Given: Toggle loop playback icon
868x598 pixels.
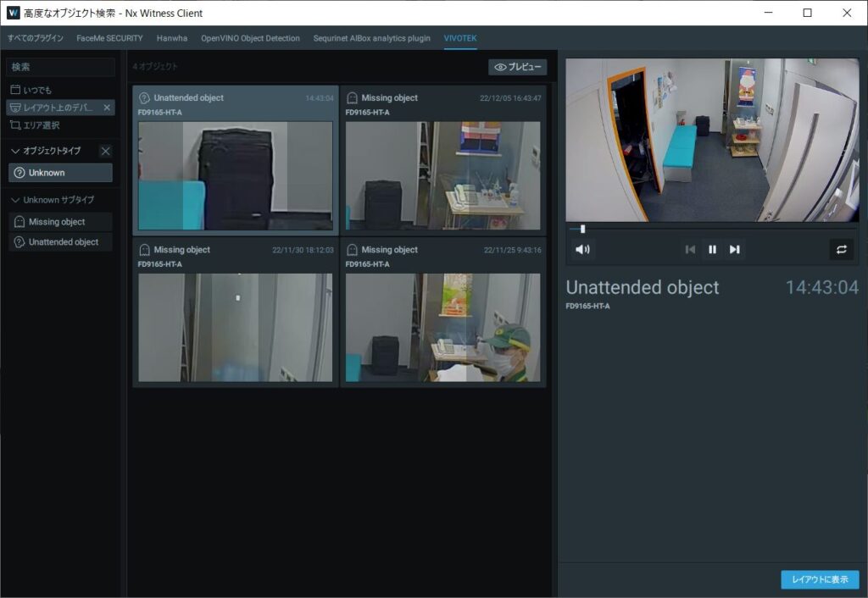Looking at the screenshot, I should point(841,249).
